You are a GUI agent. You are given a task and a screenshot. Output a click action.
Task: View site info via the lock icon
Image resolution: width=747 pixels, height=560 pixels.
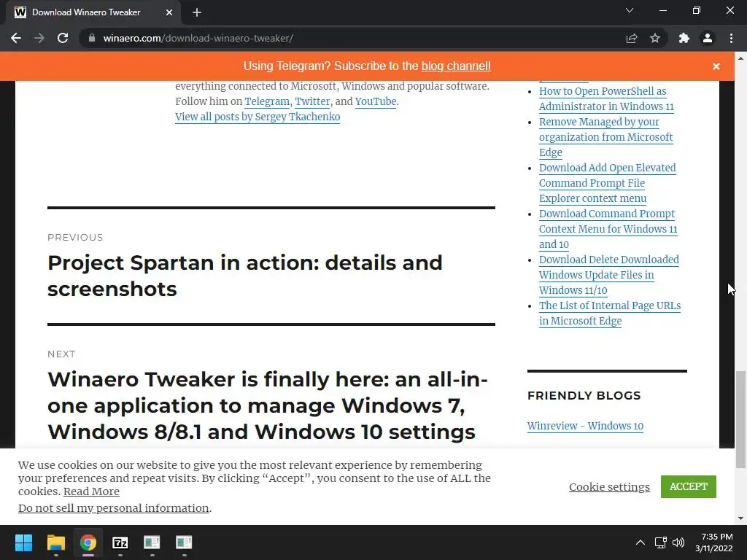click(92, 38)
